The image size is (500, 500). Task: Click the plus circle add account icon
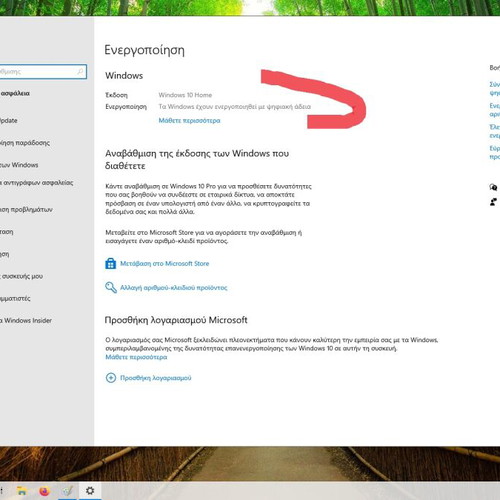[x=111, y=378]
